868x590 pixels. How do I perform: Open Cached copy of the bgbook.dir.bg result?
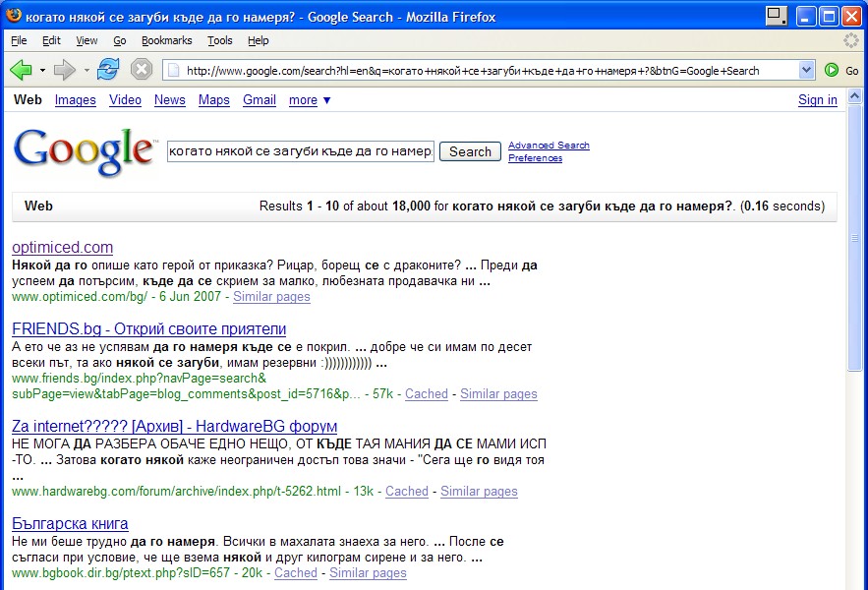296,573
